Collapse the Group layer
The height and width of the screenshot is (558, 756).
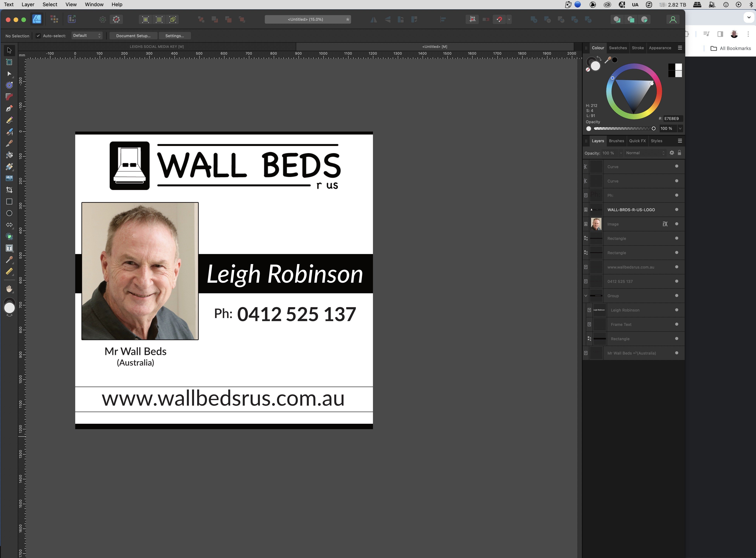point(586,296)
